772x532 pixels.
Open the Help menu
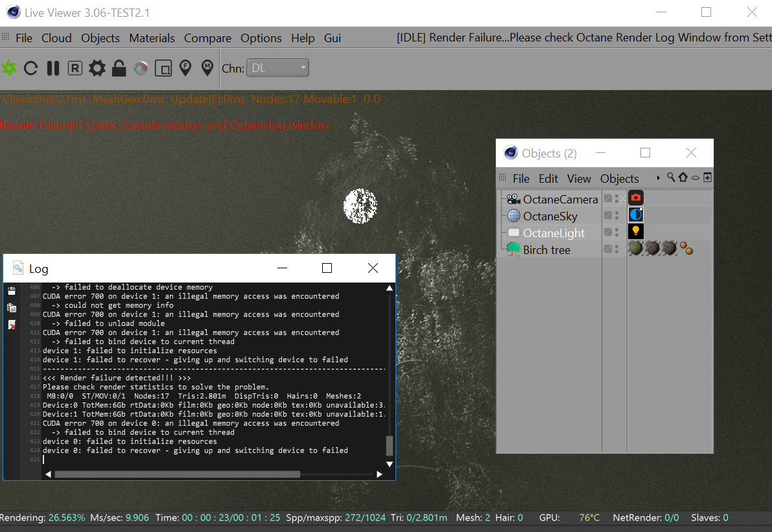pyautogui.click(x=303, y=38)
